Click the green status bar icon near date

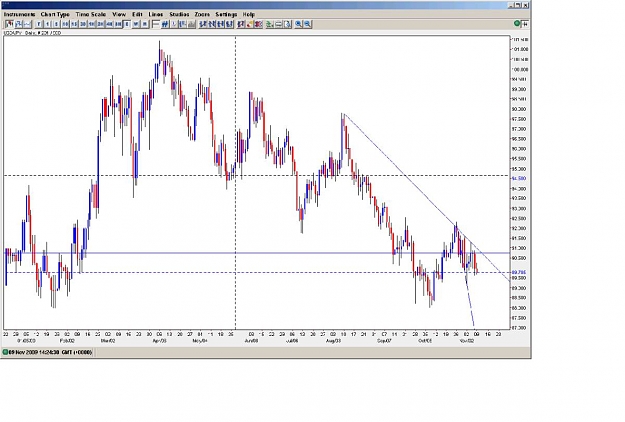click(6, 352)
